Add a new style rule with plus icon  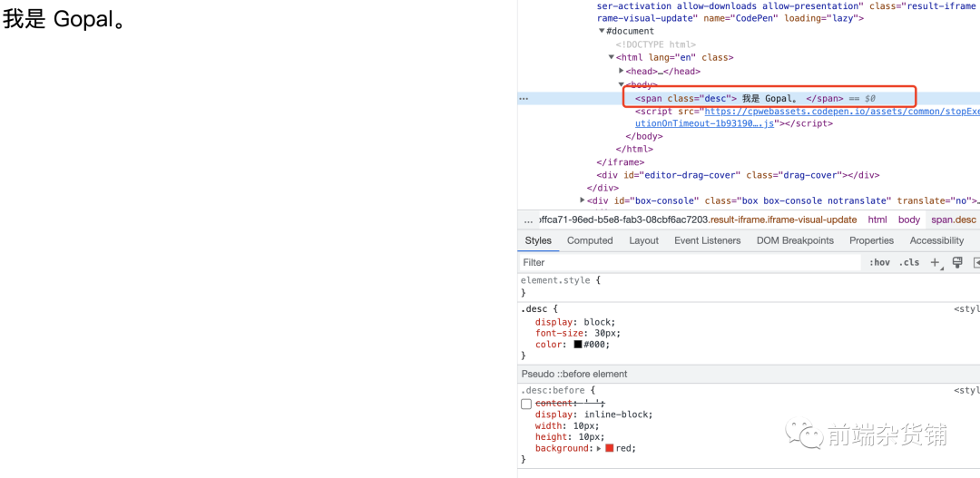tap(935, 262)
